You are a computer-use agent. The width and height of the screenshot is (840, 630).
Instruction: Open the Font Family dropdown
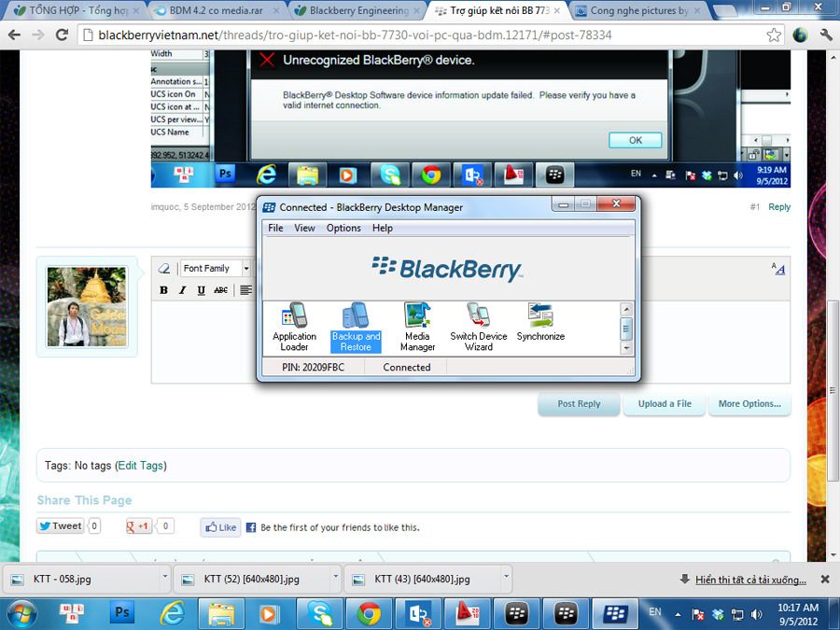point(216,269)
